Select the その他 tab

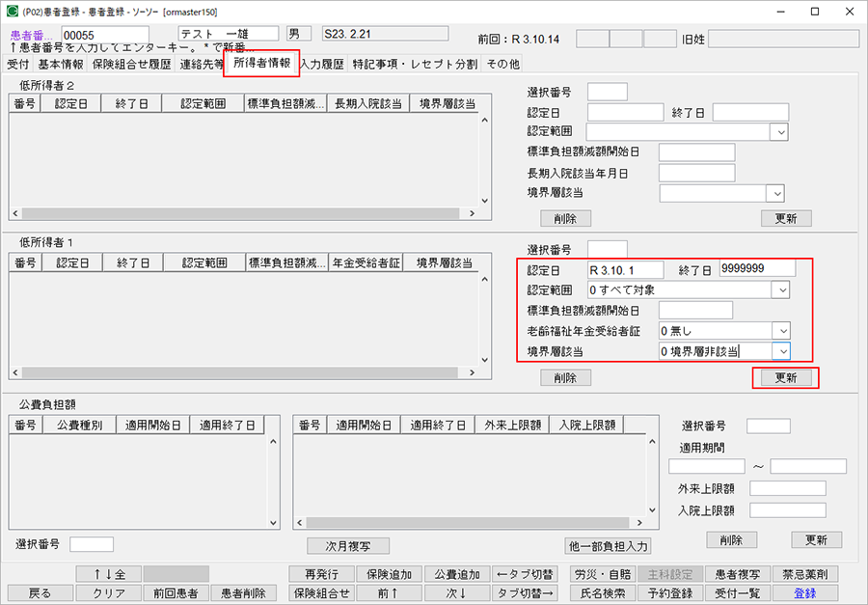tap(502, 64)
